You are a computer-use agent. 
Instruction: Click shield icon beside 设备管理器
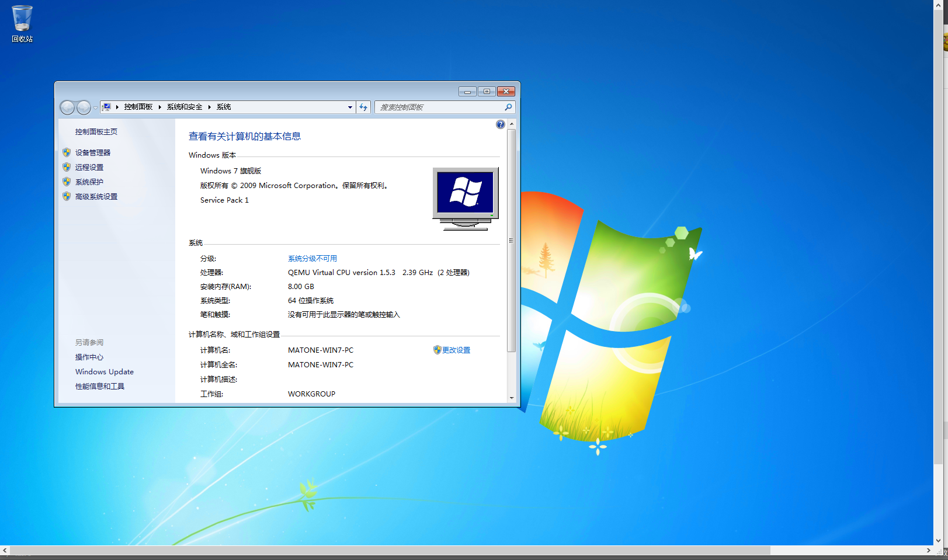click(67, 152)
